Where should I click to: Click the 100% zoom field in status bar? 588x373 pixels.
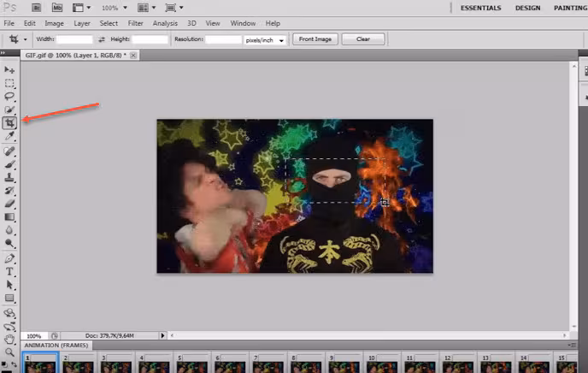point(33,336)
